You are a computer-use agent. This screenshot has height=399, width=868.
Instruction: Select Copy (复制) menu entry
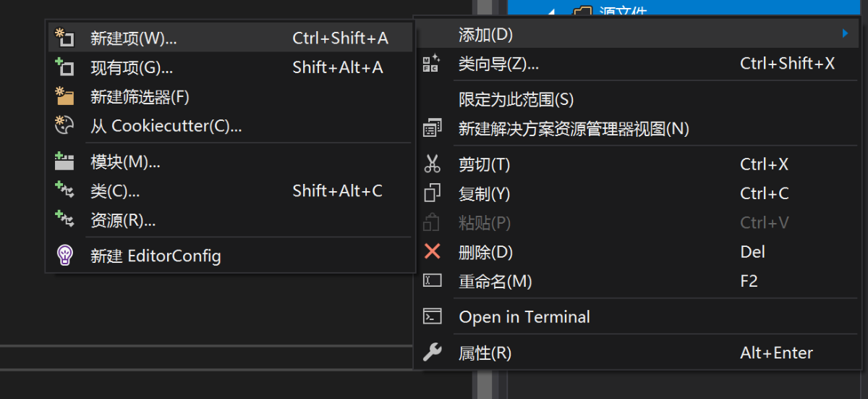click(x=485, y=193)
